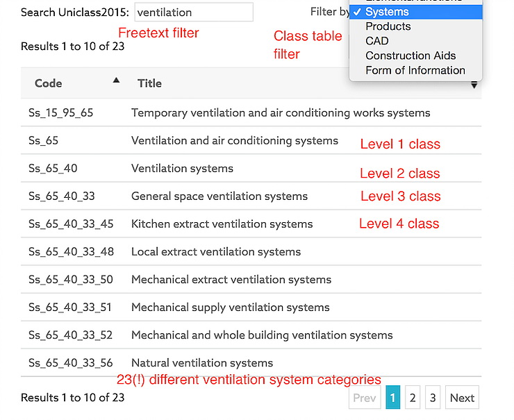Screen dimensions: 514x420
Task: Click current page 1 button
Action: 392,398
